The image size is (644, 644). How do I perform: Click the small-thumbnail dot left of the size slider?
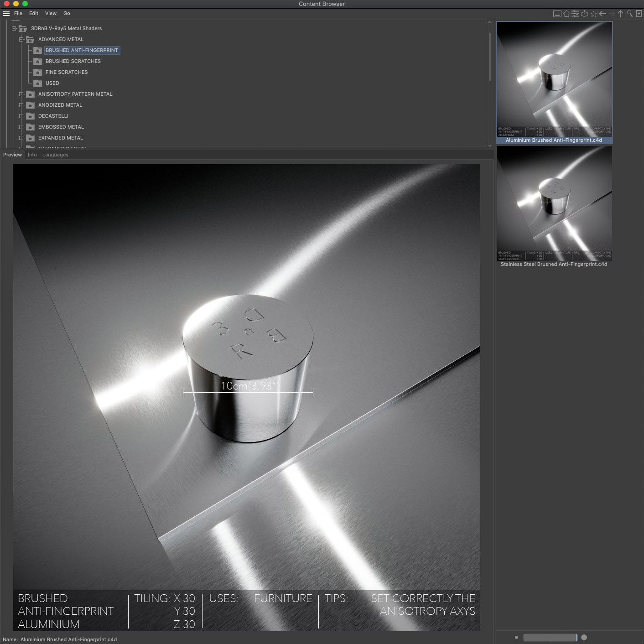pos(516,638)
